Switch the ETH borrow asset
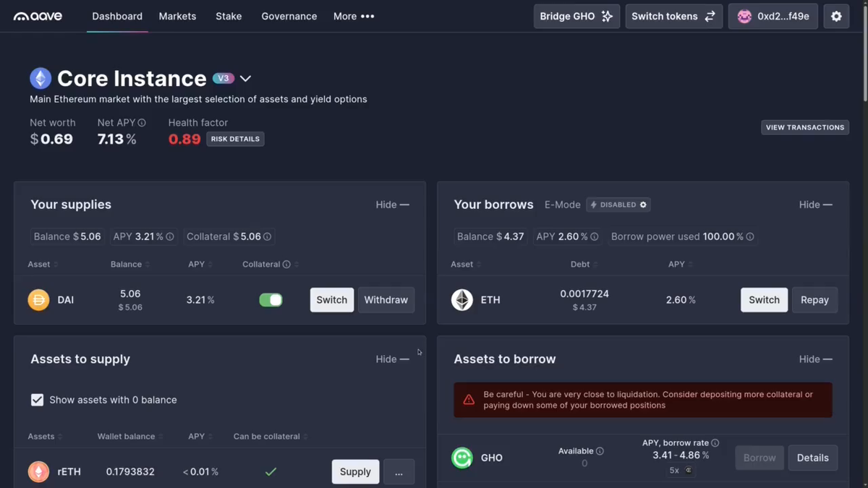The width and height of the screenshot is (868, 488). tap(764, 300)
